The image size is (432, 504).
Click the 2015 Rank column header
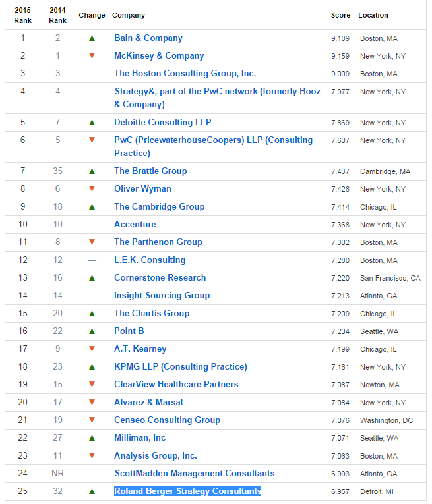pyautogui.click(x=23, y=15)
